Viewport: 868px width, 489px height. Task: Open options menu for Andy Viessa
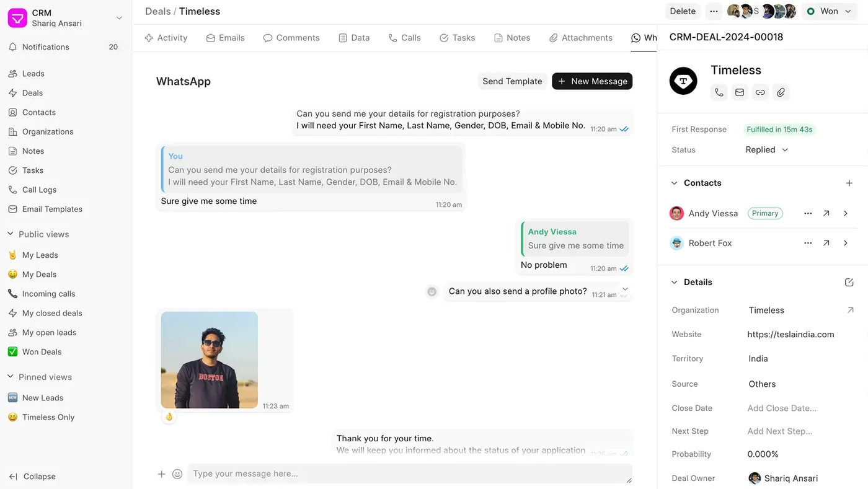pos(808,213)
